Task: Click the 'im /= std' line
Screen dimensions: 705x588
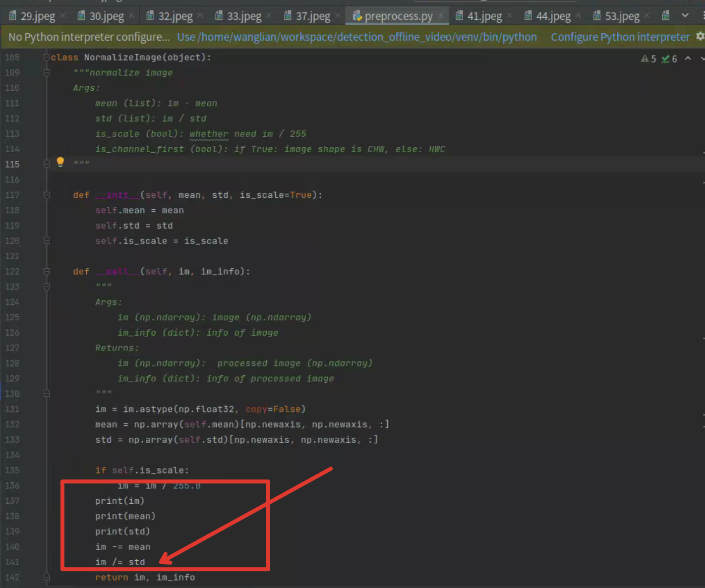Action: [x=120, y=562]
